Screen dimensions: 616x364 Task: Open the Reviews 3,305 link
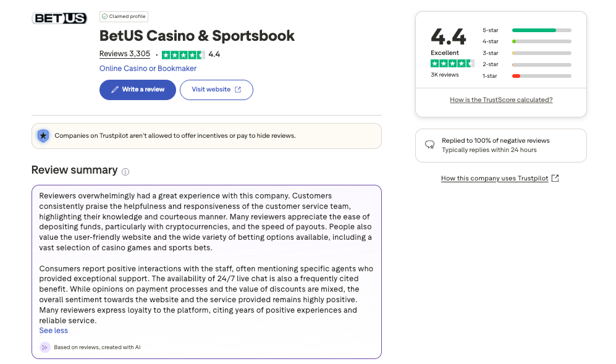point(125,54)
